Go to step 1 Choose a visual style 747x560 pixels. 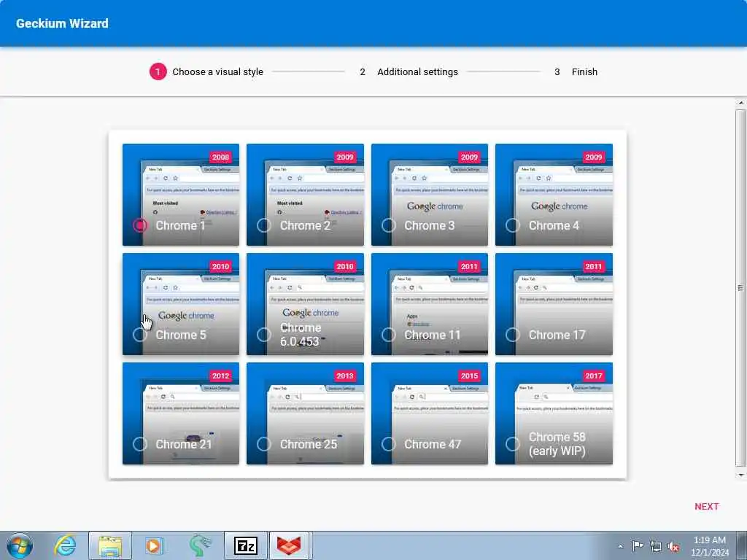click(x=206, y=72)
